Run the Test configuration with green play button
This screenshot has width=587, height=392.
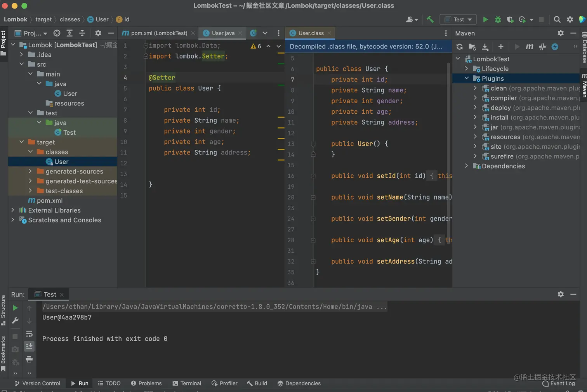point(485,19)
